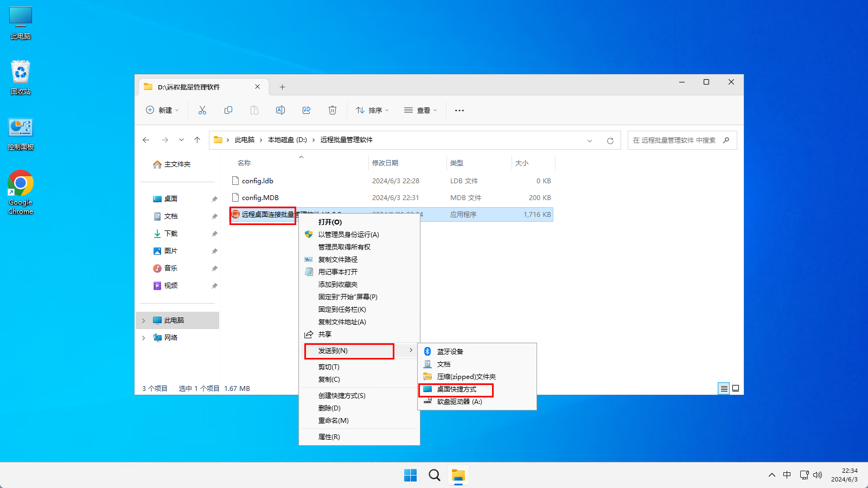Image resolution: width=868 pixels, height=488 pixels.
Task: Send to 蓝牙设备
Action: click(477, 352)
